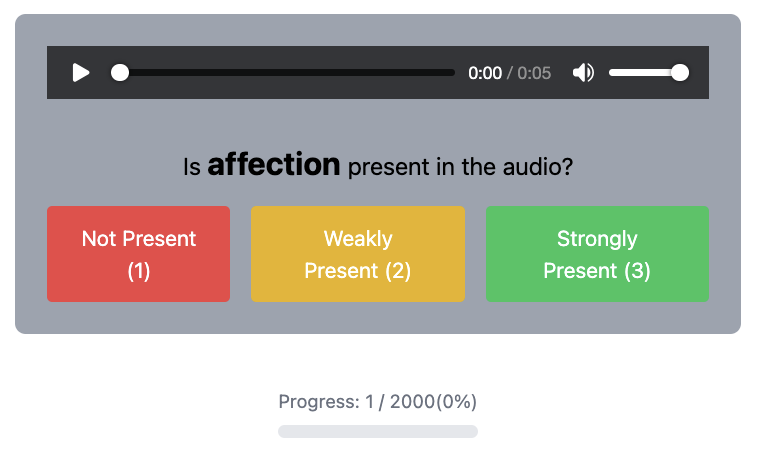Click the (1) label in the Not Present button
This screenshot has height=454, width=758.
click(x=139, y=271)
